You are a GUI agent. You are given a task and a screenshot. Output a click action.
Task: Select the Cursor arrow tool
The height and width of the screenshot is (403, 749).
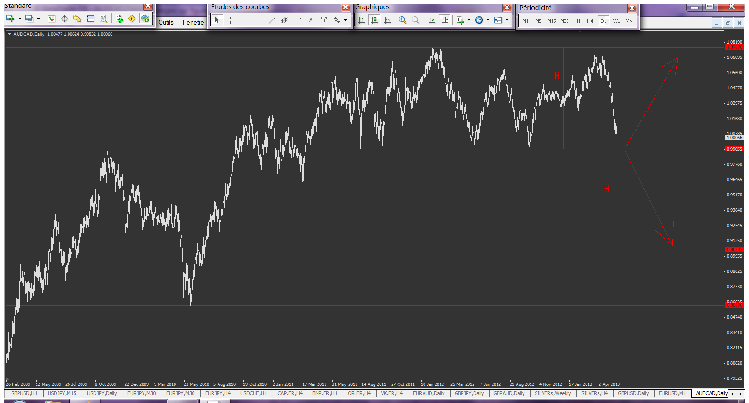coord(217,20)
